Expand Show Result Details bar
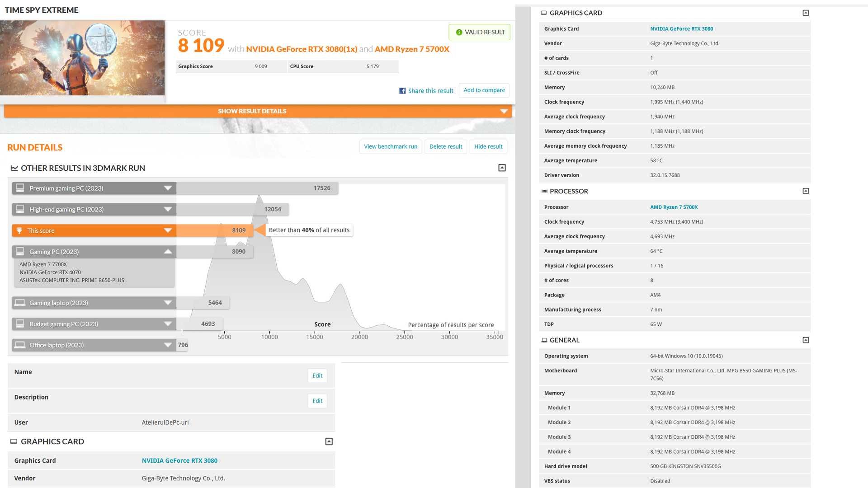Screen dimensions: 868x488 258,111
